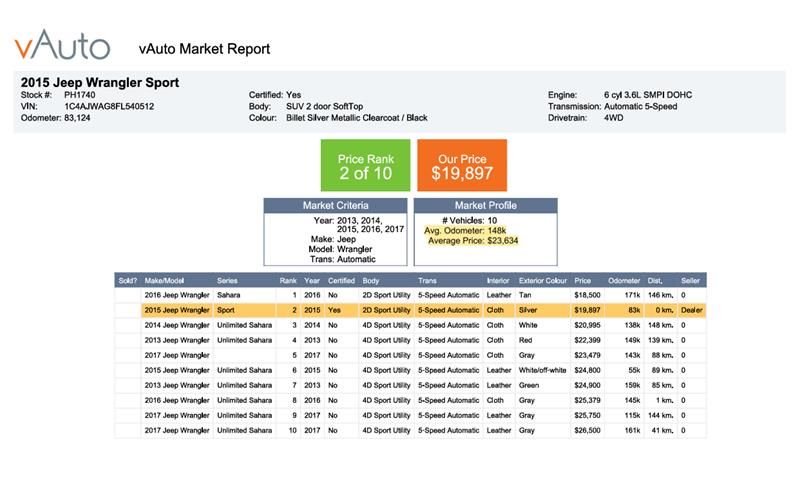
Task: Click the green Price Rank 2 of 10 box
Action: pos(365,165)
